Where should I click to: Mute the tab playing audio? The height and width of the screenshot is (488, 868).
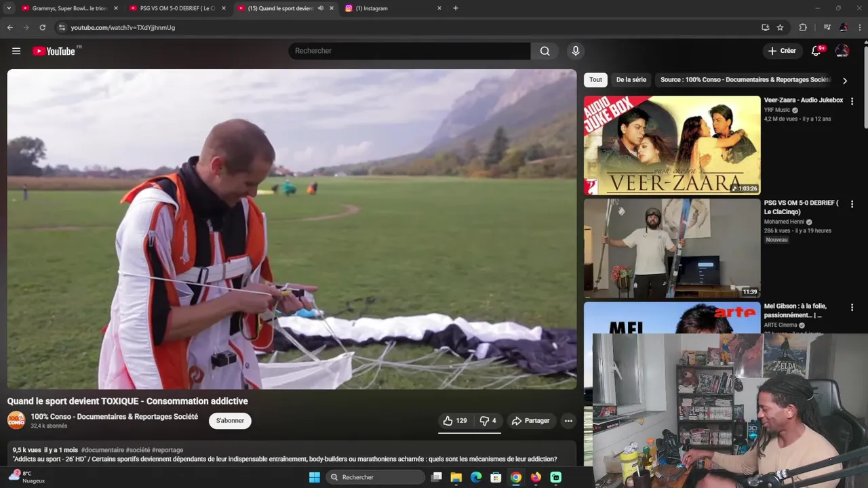click(321, 8)
